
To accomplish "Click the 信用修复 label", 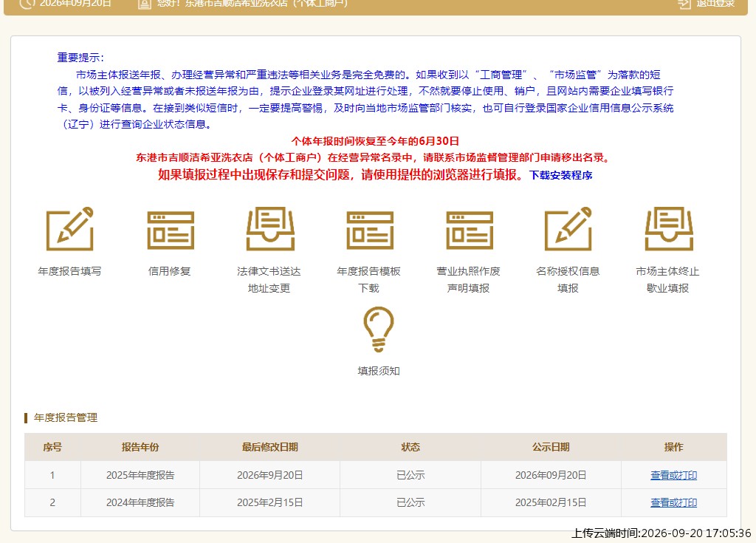I will 169,271.
